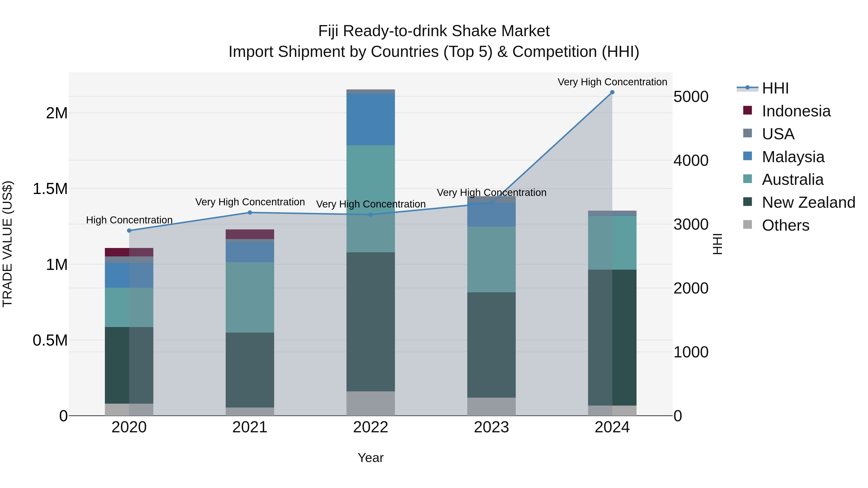Click the Indonesia legend color swatch
The image size is (868, 488).
tap(747, 110)
